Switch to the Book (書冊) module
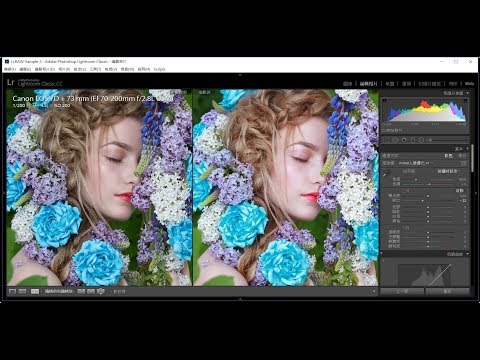The height and width of the screenshot is (360, 480). (406, 84)
